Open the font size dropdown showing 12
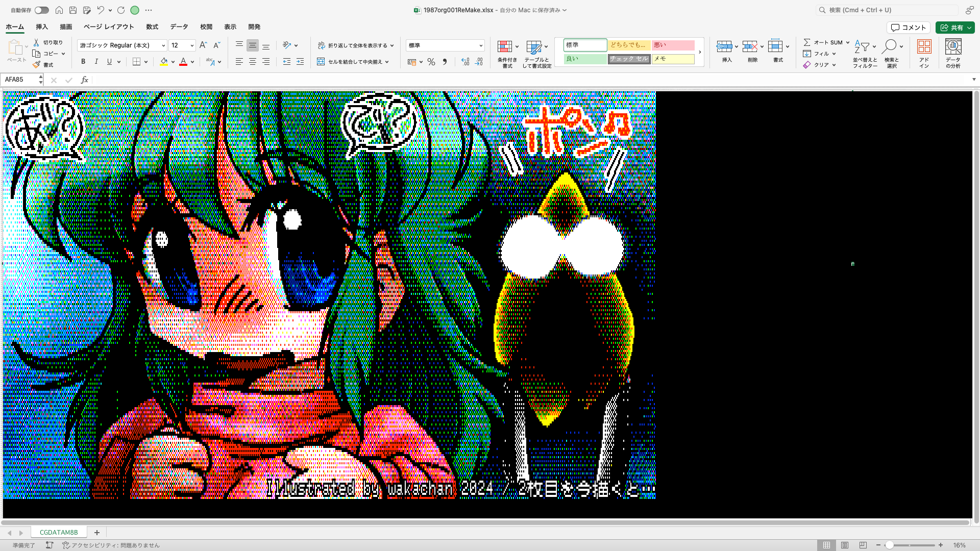This screenshot has width=980, height=551. click(x=192, y=45)
